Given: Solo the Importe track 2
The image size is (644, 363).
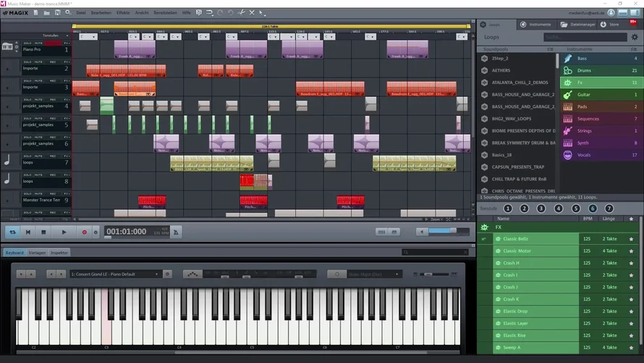Looking at the screenshot, I should click(x=28, y=62).
